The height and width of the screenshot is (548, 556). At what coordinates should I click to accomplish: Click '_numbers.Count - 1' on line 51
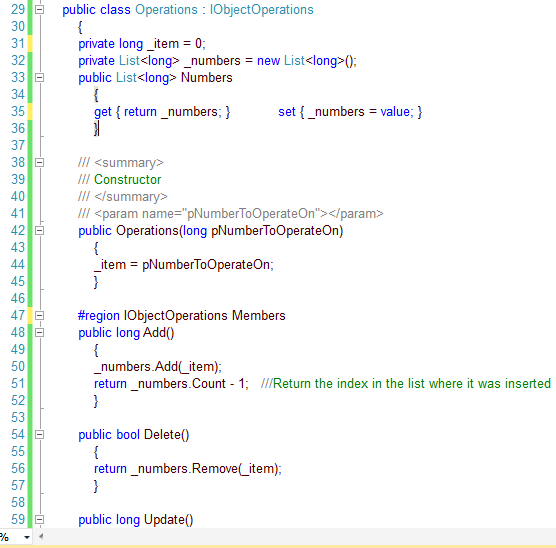188,384
